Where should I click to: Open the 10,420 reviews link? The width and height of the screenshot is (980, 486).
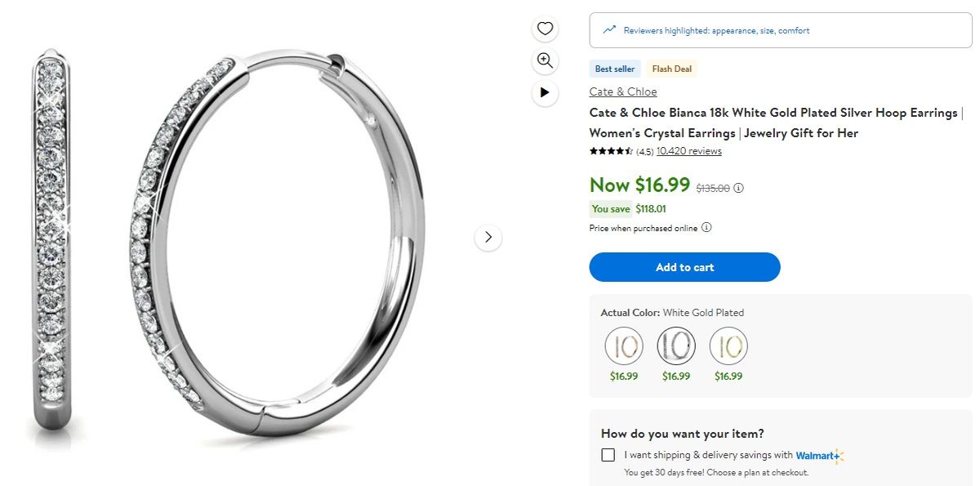tap(688, 150)
